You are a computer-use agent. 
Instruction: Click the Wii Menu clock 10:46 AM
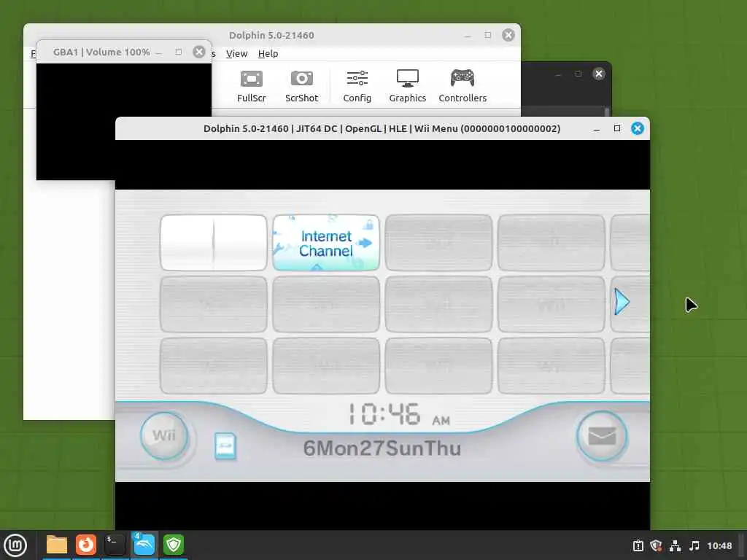pos(399,414)
